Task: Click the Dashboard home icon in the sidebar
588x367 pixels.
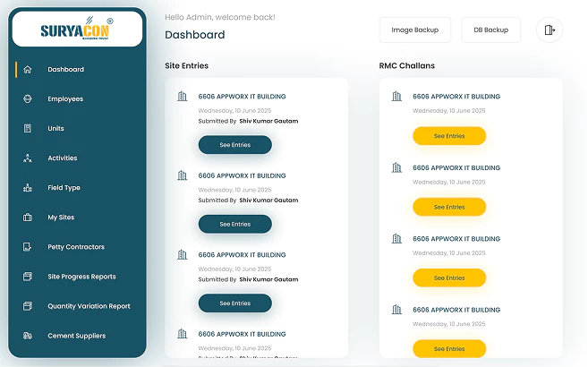Action: (x=28, y=69)
